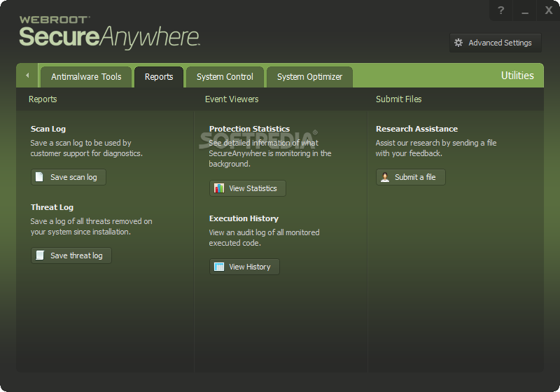
Task: Switch to System Optimizer tab
Action: 309,77
